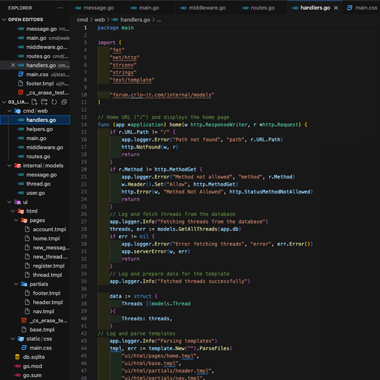Open routes.go in Open Editors list
The height and width of the screenshot is (380, 380).
(35, 56)
